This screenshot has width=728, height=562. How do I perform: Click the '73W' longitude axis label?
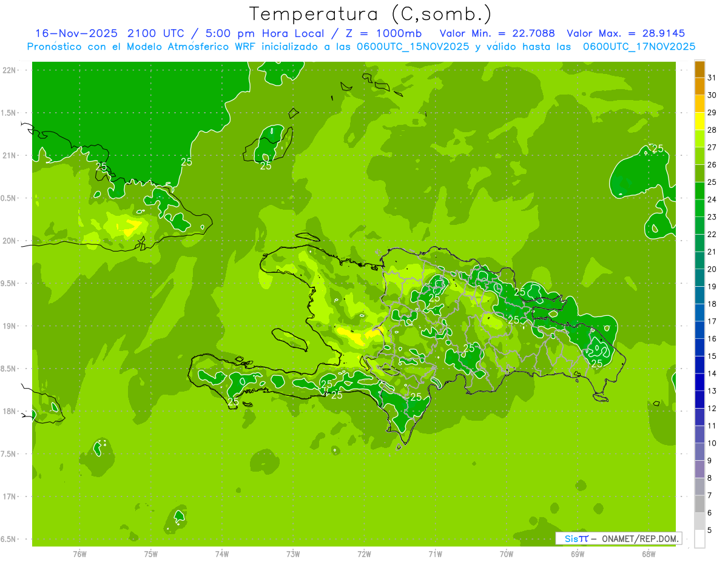(x=293, y=554)
